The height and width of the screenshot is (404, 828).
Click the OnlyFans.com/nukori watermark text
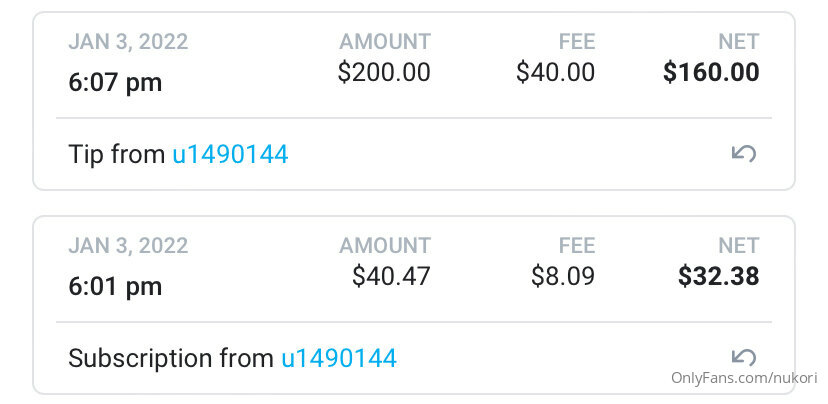(744, 378)
